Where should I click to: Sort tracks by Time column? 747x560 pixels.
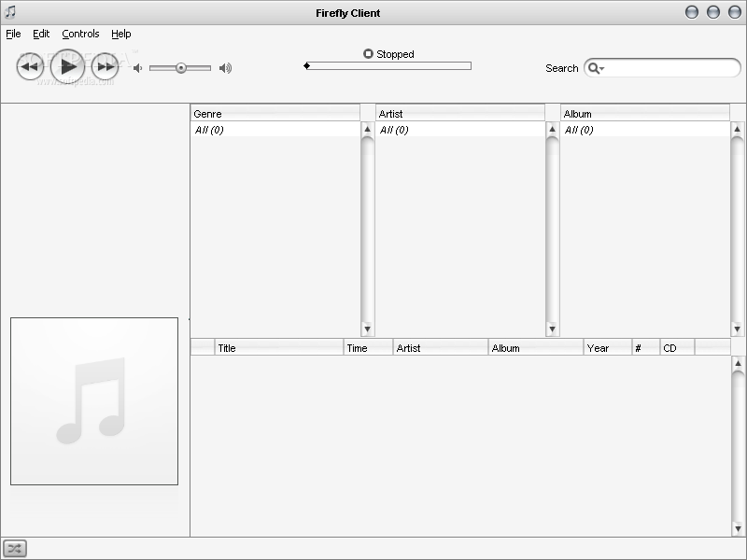pyautogui.click(x=368, y=347)
